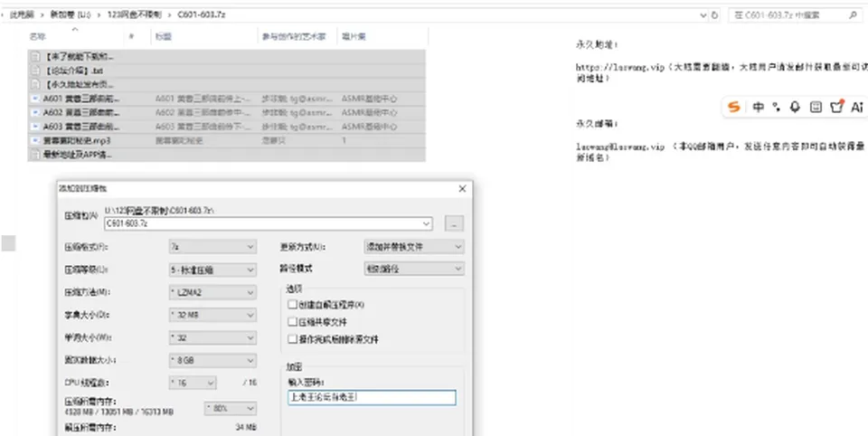
Task: Open CPU threads 16 dropdown
Action: tap(193, 383)
